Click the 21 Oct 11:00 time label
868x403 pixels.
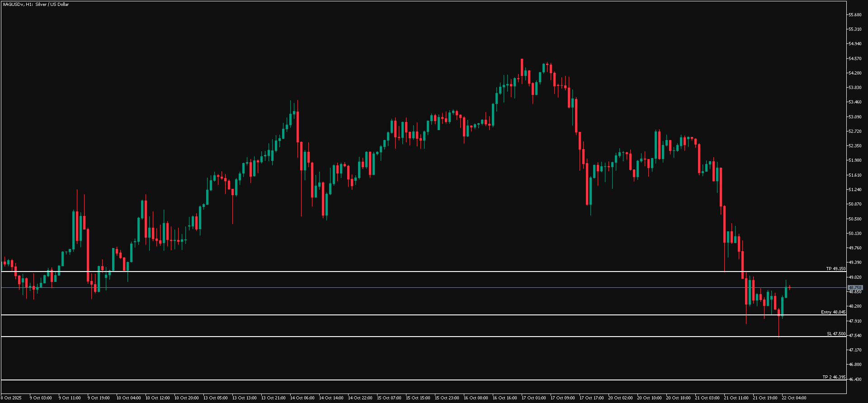click(x=736, y=398)
